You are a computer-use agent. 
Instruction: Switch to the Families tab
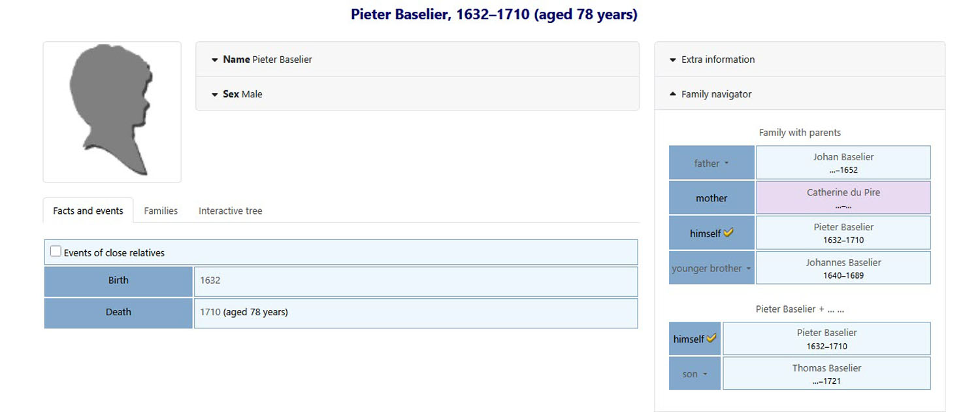click(x=161, y=211)
